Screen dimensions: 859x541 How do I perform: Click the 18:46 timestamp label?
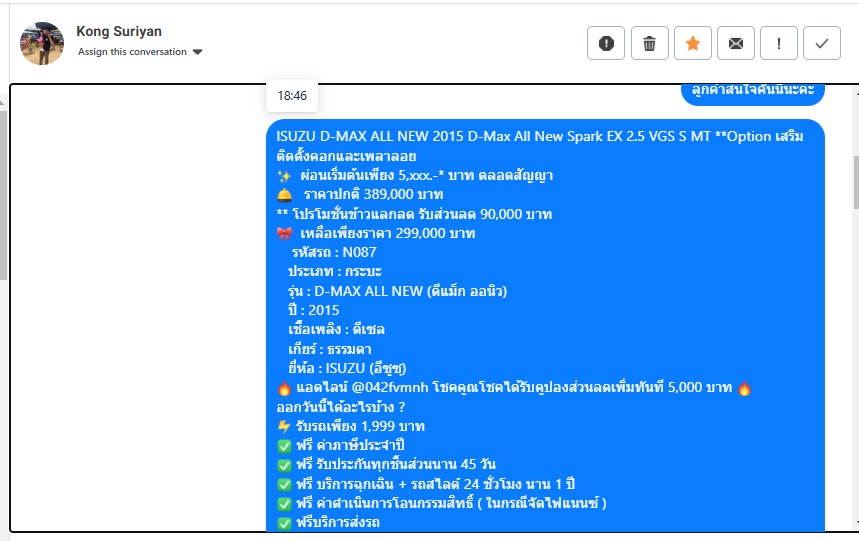click(292, 96)
